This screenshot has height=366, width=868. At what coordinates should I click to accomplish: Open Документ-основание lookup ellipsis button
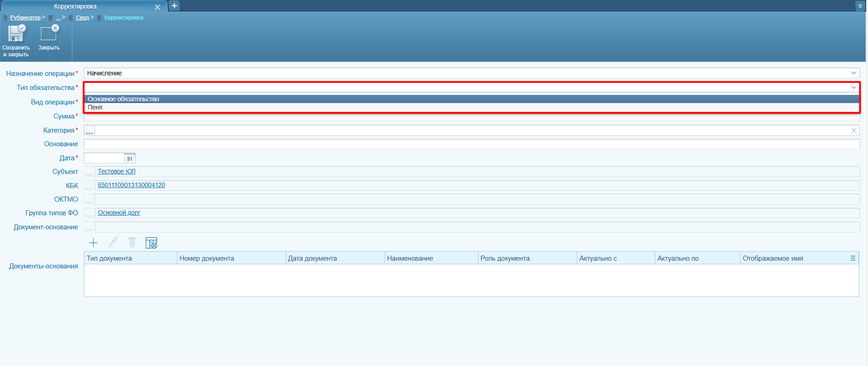coord(89,227)
